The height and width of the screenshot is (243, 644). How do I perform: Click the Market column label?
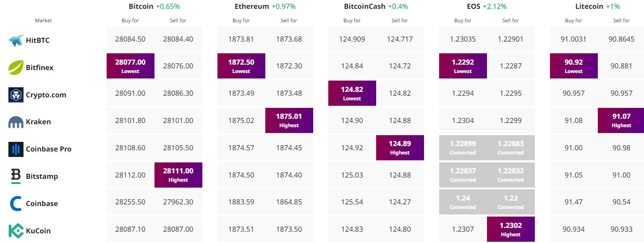pos(44,21)
